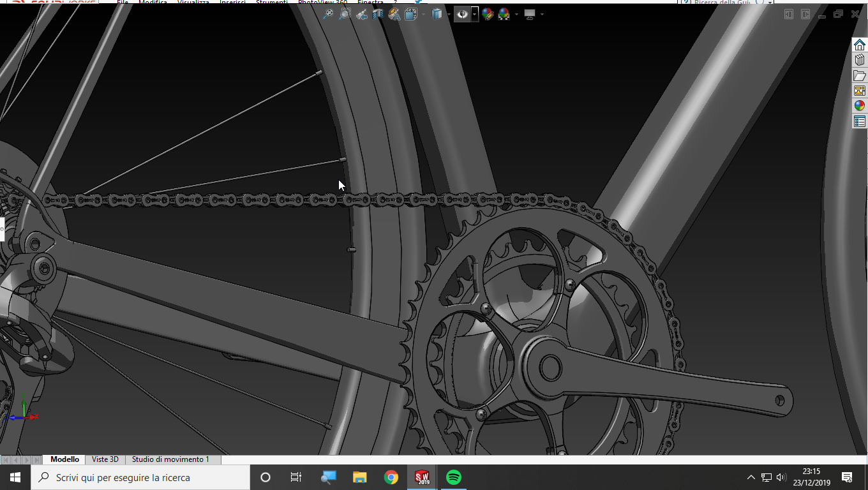This screenshot has height=490, width=868.
Task: Click the previous-tab scroll arrow
Action: (16, 459)
